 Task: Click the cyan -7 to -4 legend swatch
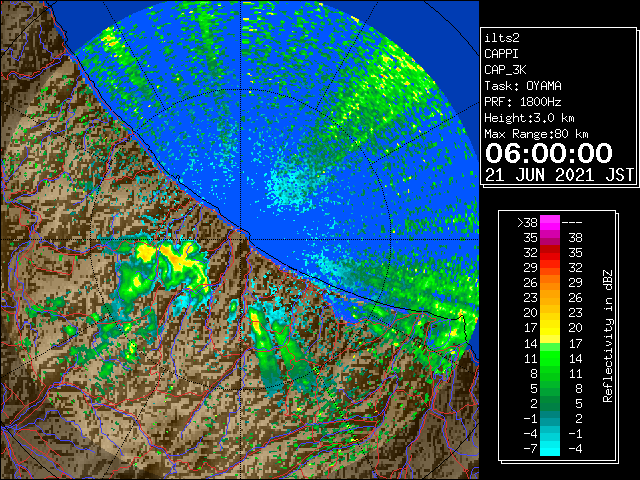(x=550, y=448)
